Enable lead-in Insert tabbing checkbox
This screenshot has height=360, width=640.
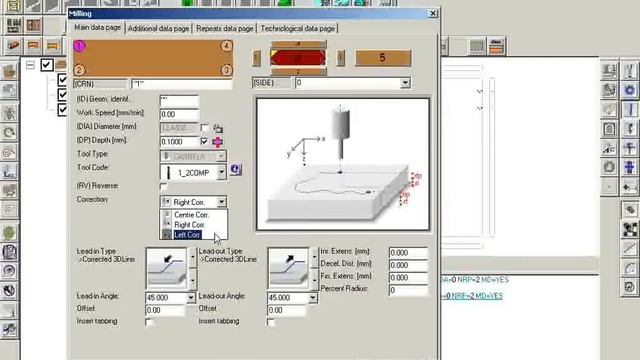click(x=149, y=322)
